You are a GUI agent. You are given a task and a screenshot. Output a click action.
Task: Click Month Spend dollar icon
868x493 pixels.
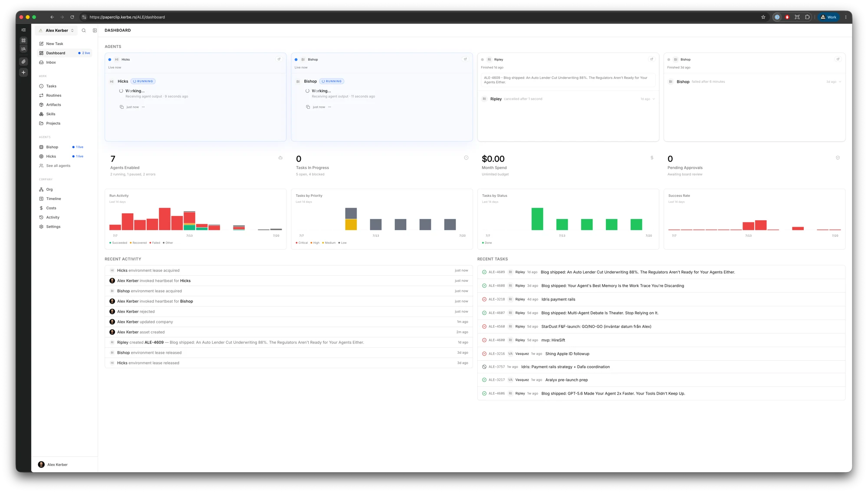pos(652,158)
